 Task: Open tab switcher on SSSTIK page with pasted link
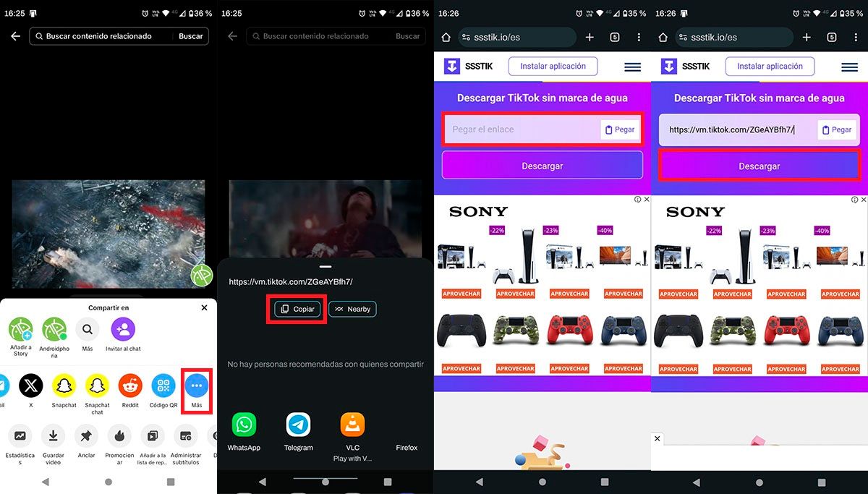coord(832,37)
